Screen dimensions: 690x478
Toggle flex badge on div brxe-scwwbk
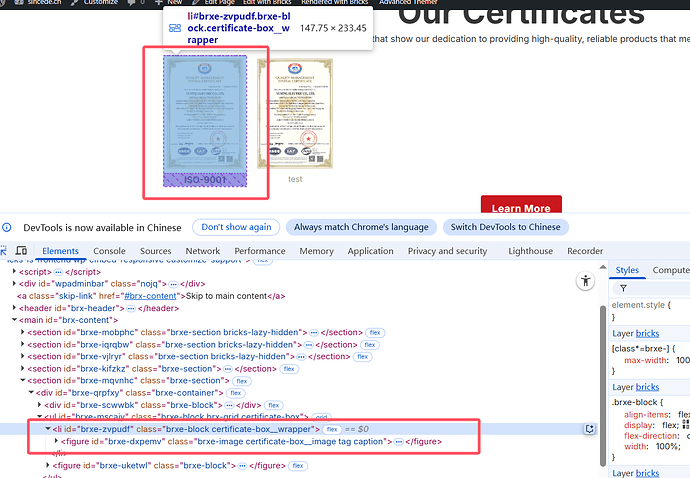point(274,405)
